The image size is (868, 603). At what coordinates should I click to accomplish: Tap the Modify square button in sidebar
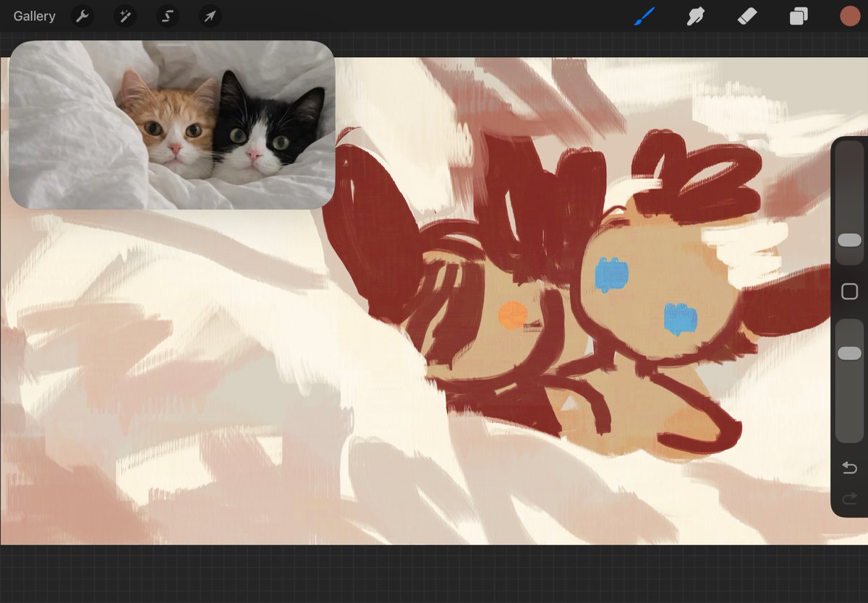pos(849,291)
